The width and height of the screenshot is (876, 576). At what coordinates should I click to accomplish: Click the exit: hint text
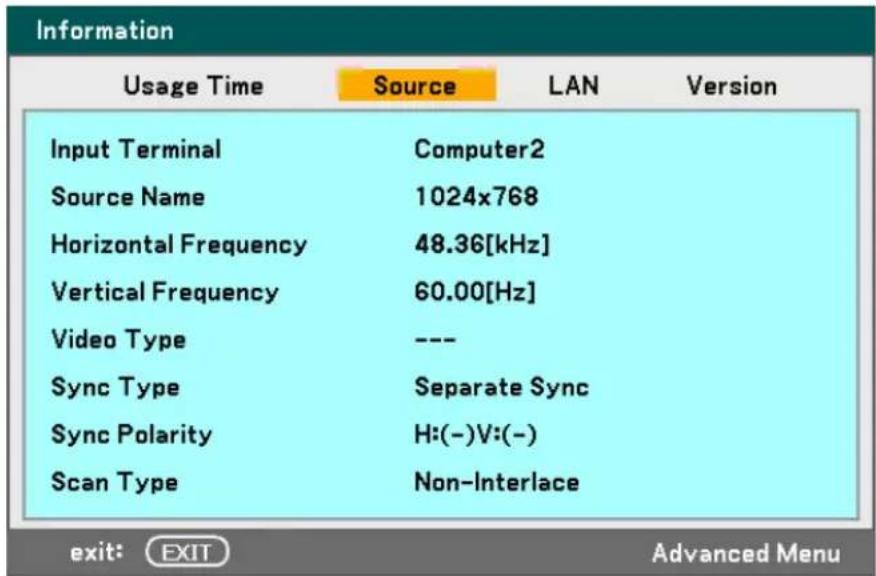[x=97, y=552]
